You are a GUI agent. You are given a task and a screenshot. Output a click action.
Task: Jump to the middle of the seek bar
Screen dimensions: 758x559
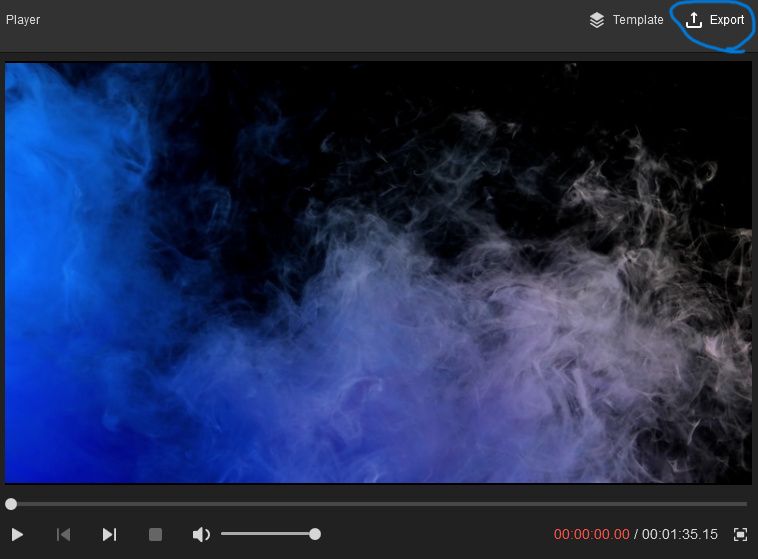click(x=379, y=504)
